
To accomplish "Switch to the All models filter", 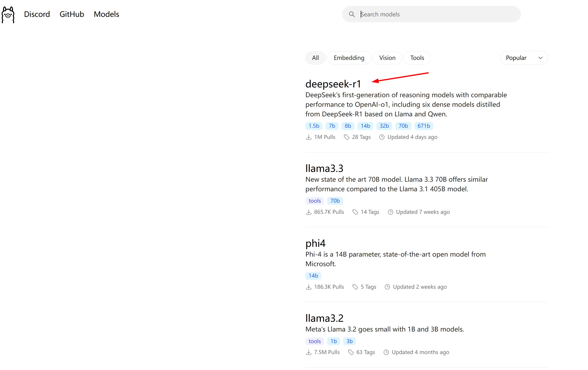I will (x=315, y=58).
